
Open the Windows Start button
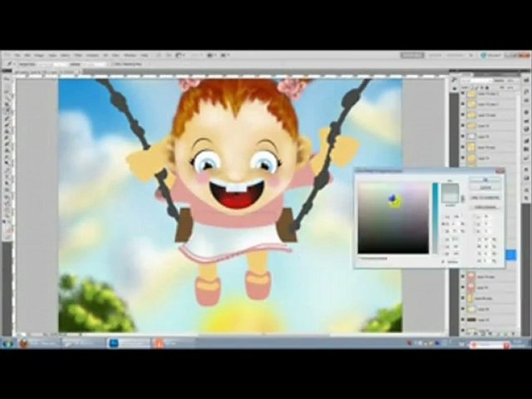click(7, 344)
